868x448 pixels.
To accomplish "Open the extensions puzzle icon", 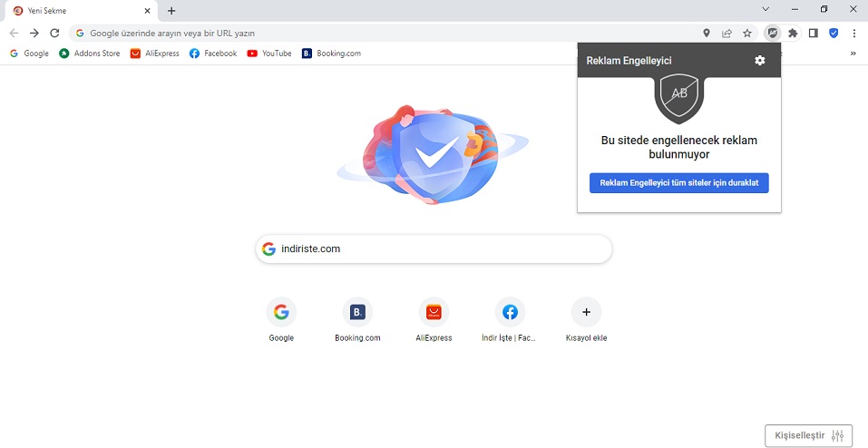I will pos(793,34).
